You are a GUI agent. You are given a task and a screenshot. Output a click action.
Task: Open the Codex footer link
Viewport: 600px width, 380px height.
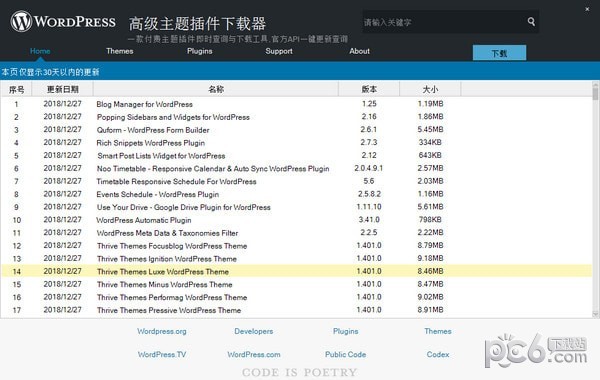[x=438, y=355]
